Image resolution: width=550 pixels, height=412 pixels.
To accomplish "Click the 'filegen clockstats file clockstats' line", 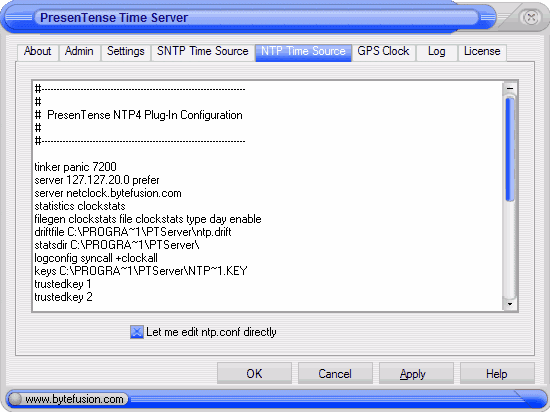I will [148, 219].
